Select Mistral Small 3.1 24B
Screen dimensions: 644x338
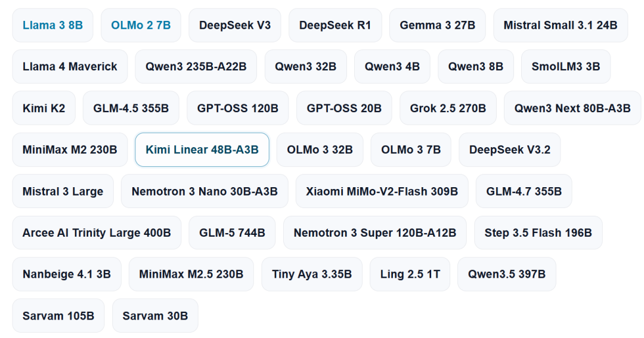[x=561, y=25]
